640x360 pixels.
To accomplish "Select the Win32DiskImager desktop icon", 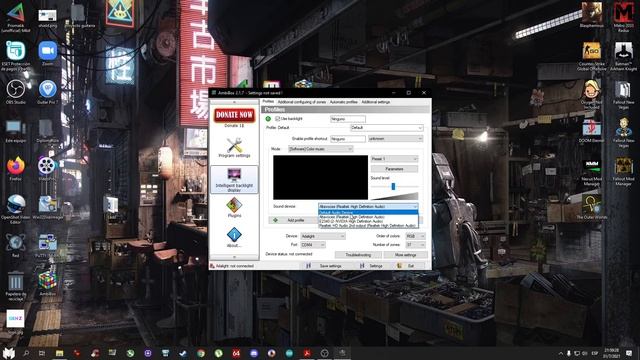I will (47, 207).
